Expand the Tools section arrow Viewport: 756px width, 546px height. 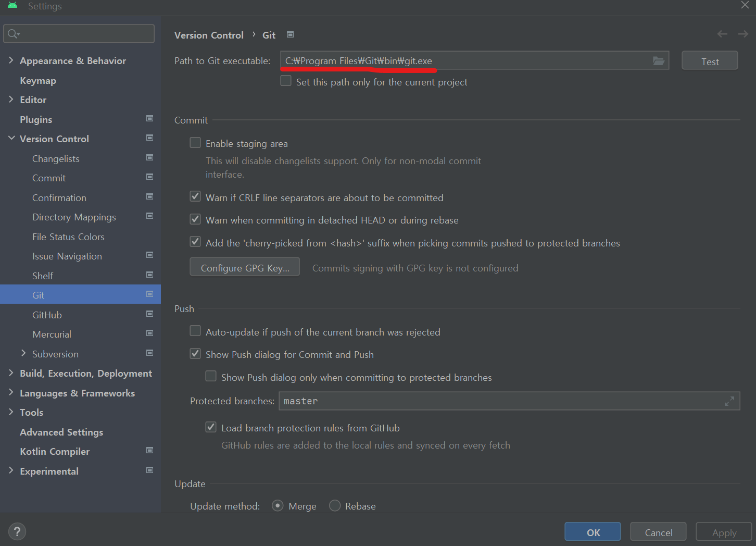[11, 412]
